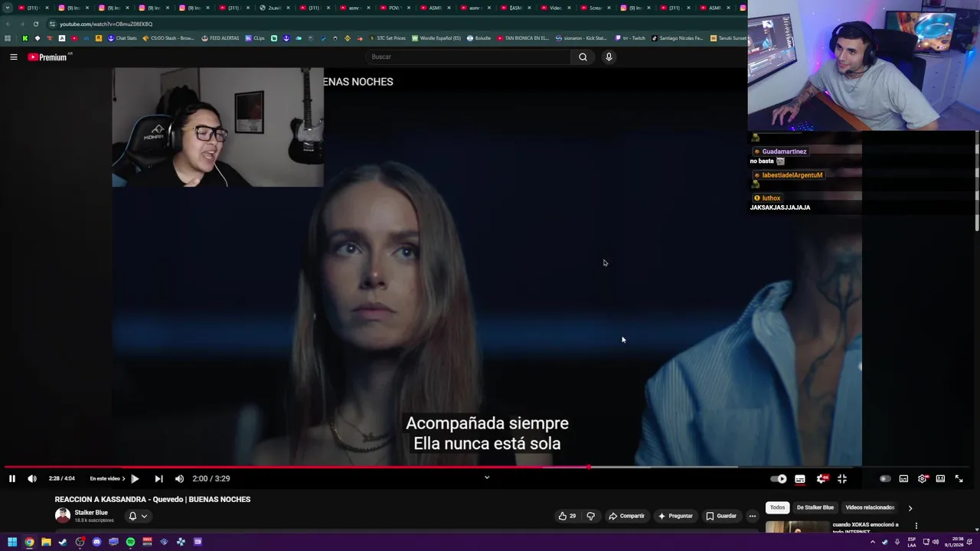The height and width of the screenshot is (551, 980).
Task: Open the 'En este video' chapter link
Action: coord(107,478)
